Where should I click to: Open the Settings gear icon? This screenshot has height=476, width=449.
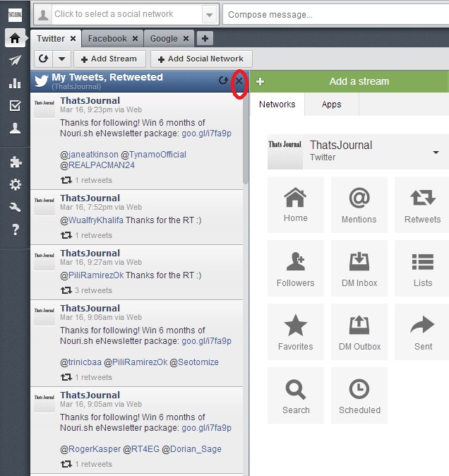tap(15, 184)
